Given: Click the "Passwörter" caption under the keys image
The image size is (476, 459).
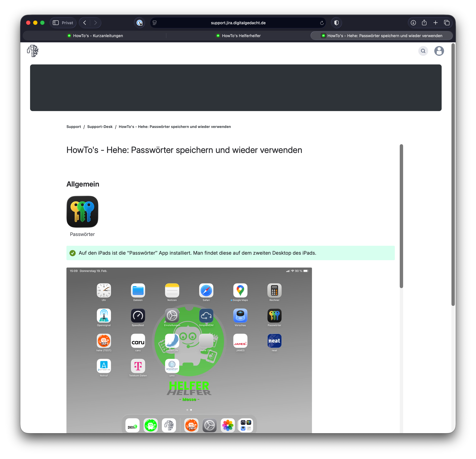Looking at the screenshot, I should pos(82,234).
